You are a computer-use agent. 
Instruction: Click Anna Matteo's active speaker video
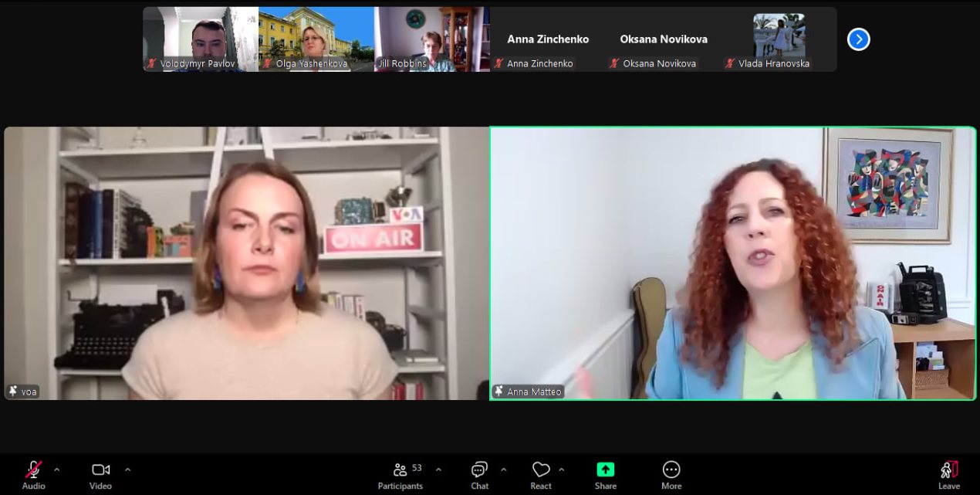(733, 263)
